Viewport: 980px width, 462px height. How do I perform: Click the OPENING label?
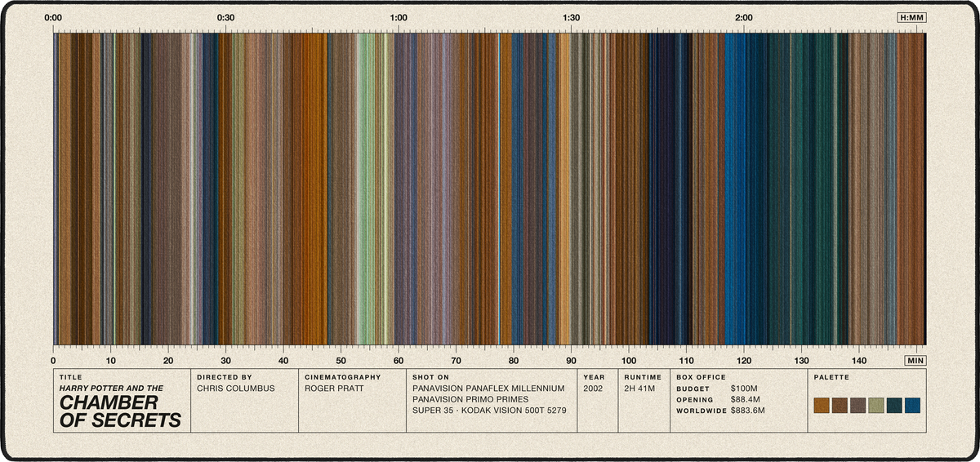click(695, 400)
